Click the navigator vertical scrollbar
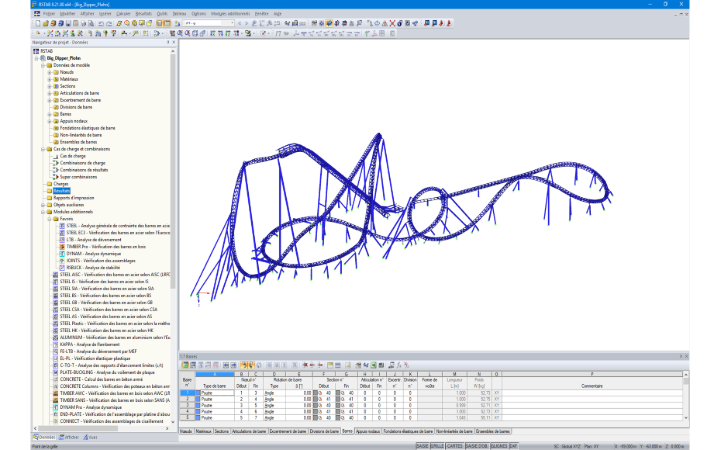This screenshot has height=450, width=720. pyautogui.click(x=173, y=172)
